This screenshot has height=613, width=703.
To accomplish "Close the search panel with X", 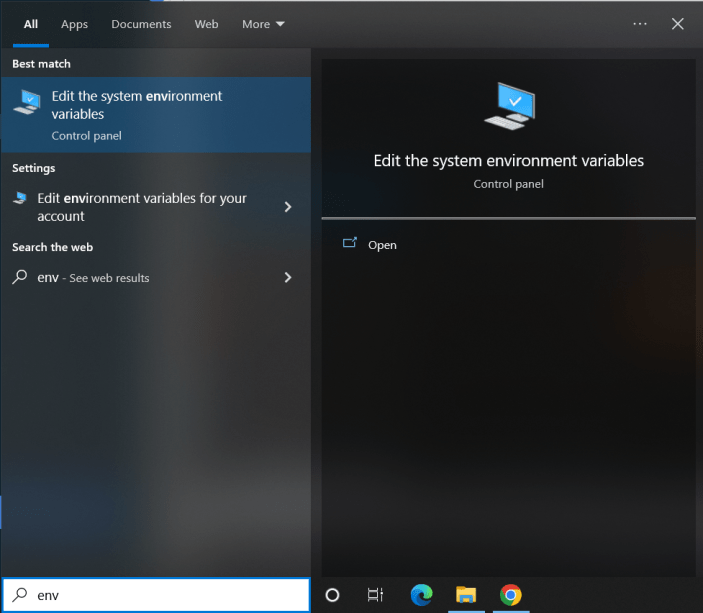I will click(677, 24).
